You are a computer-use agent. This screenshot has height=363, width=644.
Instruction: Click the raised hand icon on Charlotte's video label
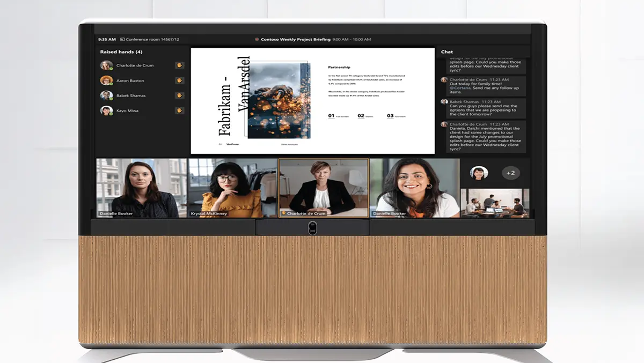coord(284,213)
